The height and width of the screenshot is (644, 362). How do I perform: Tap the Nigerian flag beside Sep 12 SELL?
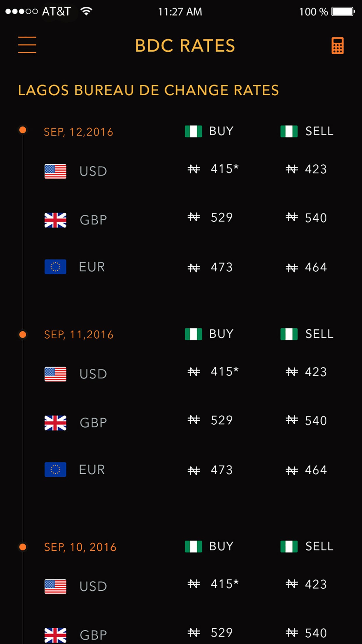289,131
